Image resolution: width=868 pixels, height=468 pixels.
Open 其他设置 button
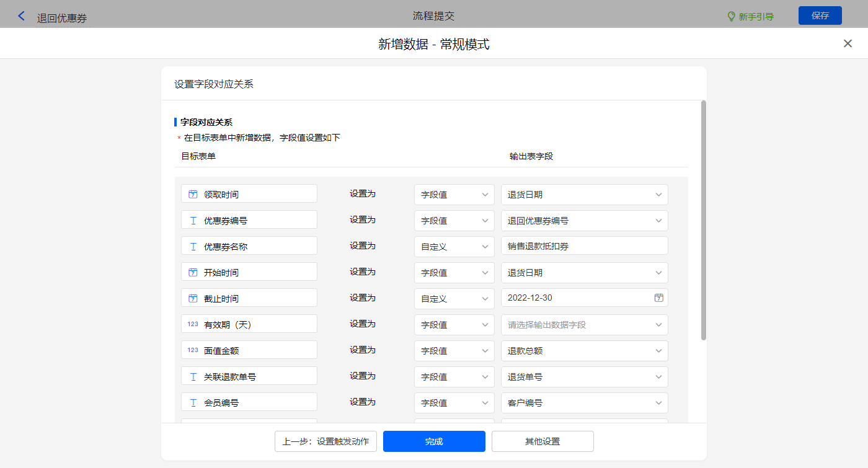point(542,441)
